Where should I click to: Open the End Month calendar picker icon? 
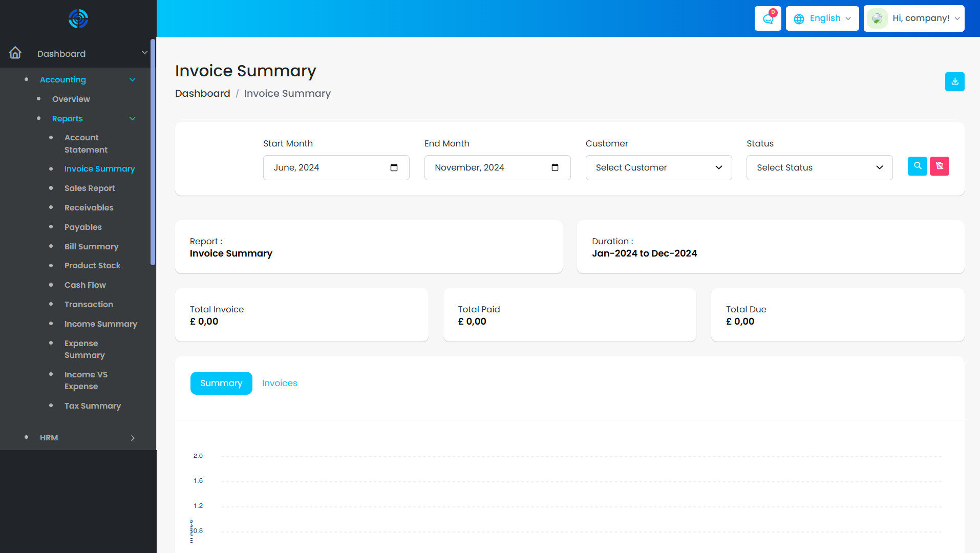[555, 168]
